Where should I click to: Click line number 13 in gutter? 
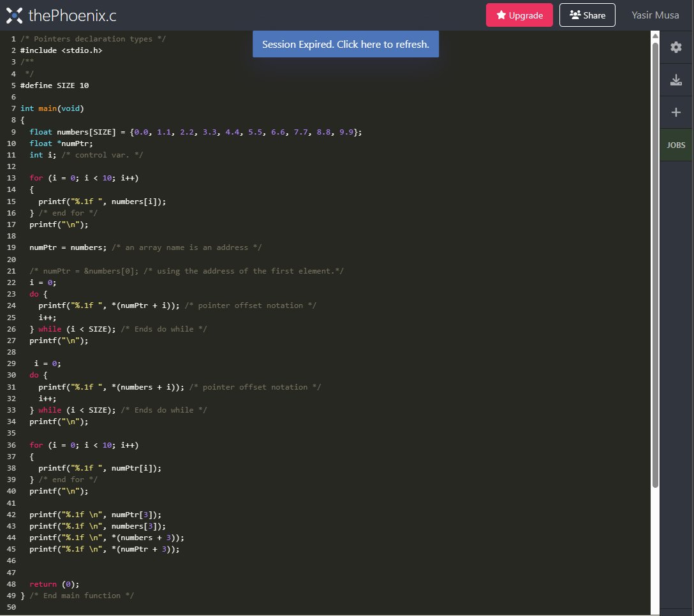11,178
